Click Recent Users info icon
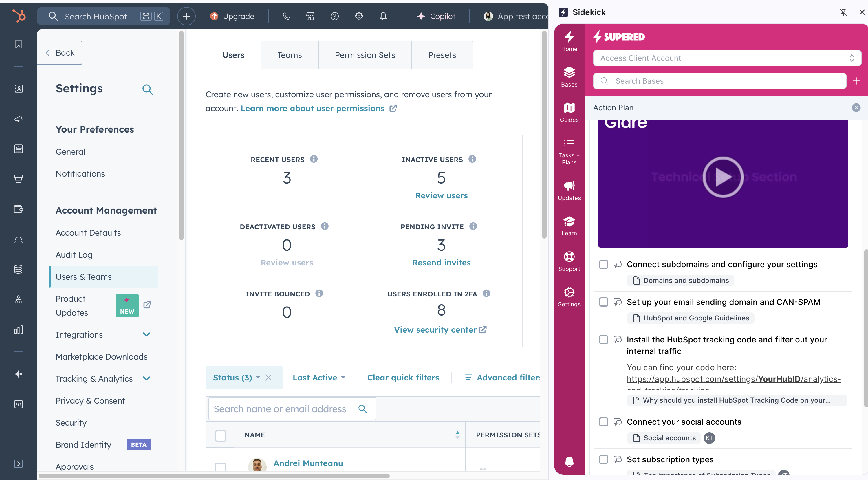This screenshot has height=480, width=868. tap(314, 159)
